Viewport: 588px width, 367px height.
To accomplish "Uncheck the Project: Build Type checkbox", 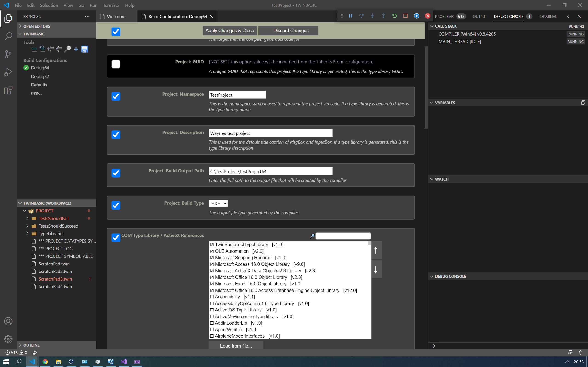I will 116,205.
